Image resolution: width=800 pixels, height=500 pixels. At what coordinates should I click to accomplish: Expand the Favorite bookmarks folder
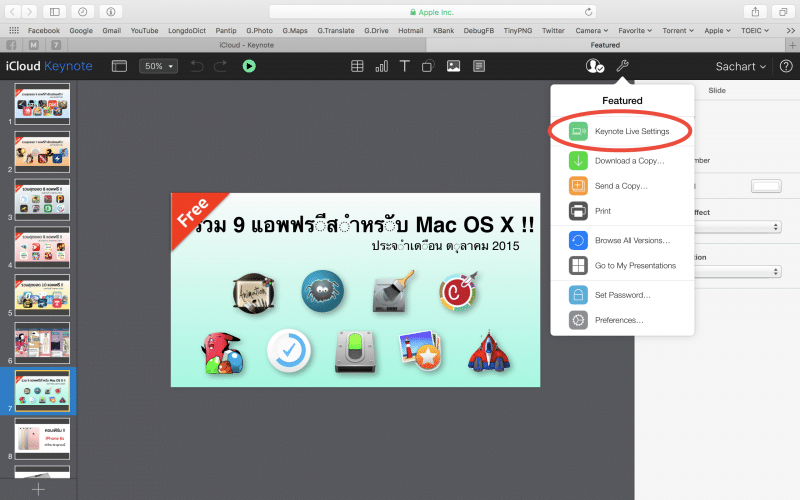pyautogui.click(x=635, y=31)
